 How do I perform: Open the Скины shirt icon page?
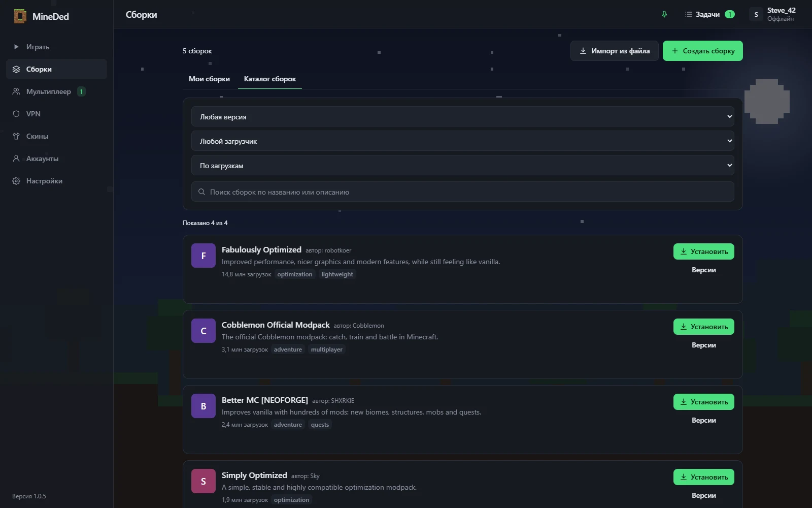16,136
